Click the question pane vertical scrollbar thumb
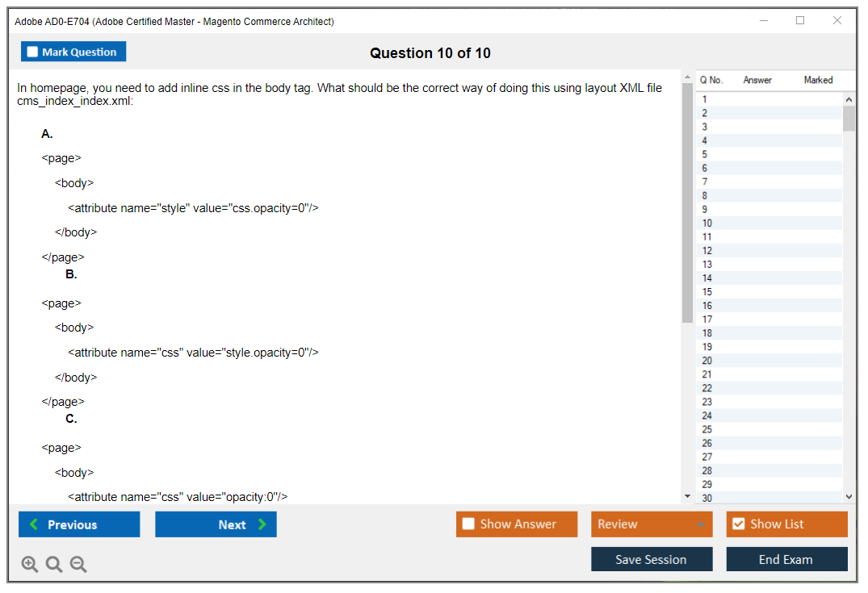The height and width of the screenshot is (593, 868). tap(687, 202)
